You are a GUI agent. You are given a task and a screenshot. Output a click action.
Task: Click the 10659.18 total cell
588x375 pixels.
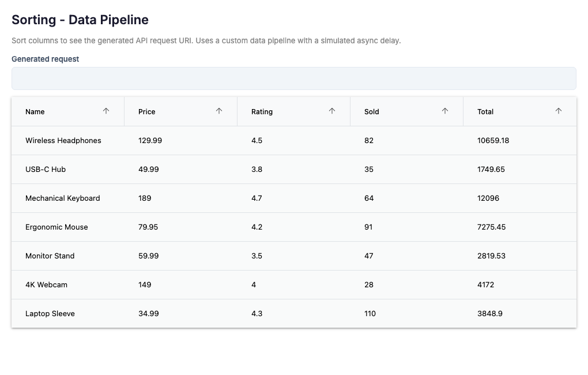[493, 141]
